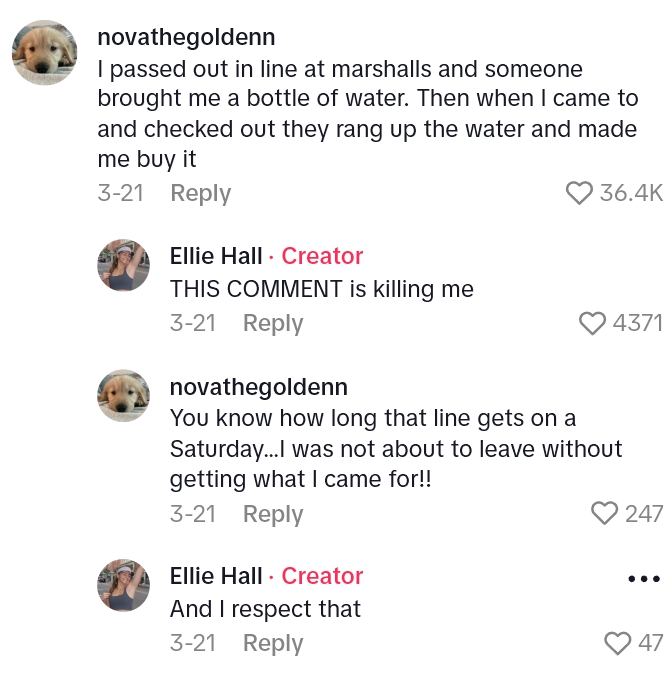Open Ellie Hall username on first reply
Screen dimensions: 672x679
216,256
